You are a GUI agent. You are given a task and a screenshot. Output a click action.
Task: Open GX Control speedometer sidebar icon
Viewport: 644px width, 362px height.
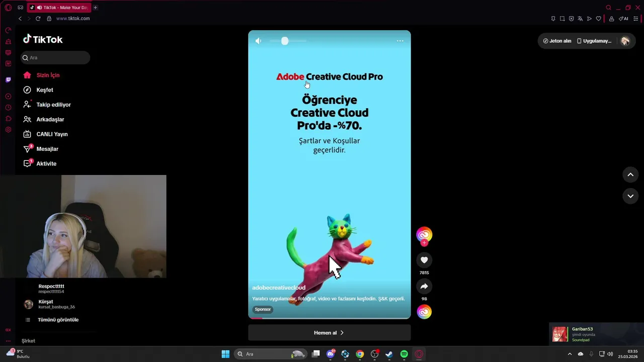8,31
